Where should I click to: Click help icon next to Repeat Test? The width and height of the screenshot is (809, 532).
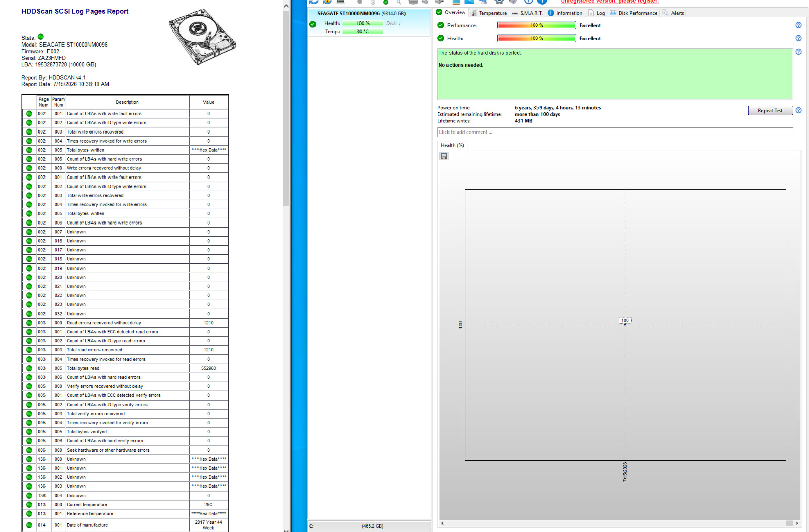point(798,110)
